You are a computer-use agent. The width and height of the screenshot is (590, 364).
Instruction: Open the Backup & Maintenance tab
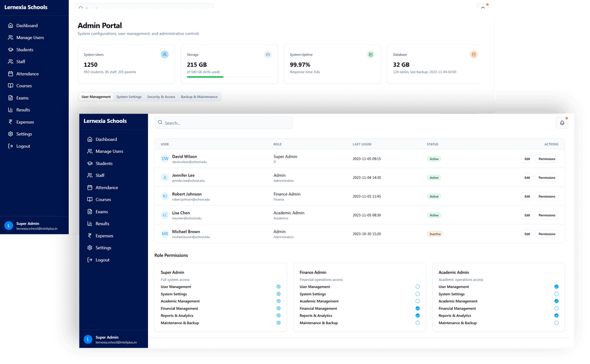click(200, 97)
